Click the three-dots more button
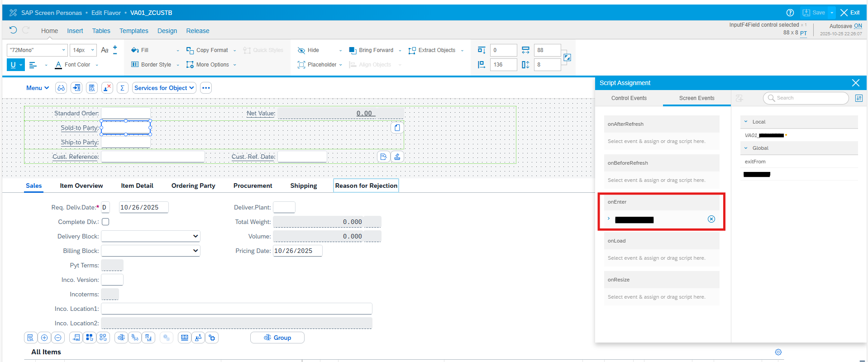The width and height of the screenshot is (868, 362). tap(206, 88)
